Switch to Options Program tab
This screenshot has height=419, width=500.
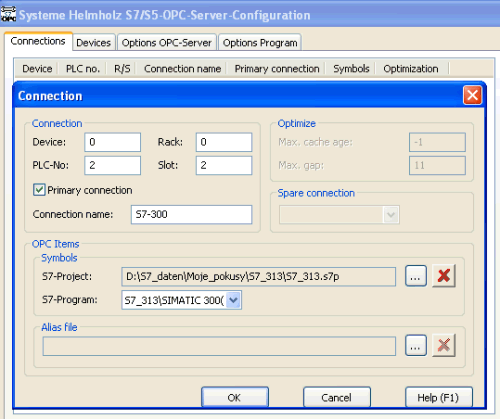[x=260, y=43]
